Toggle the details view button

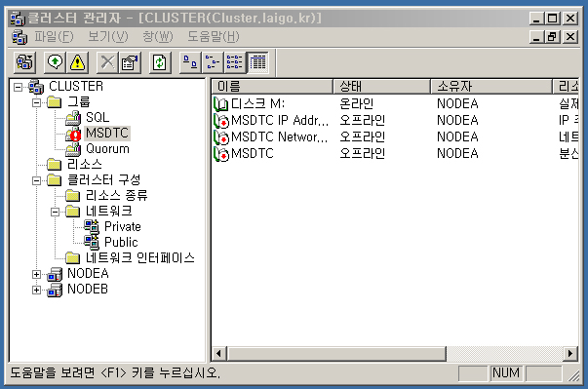click(257, 62)
